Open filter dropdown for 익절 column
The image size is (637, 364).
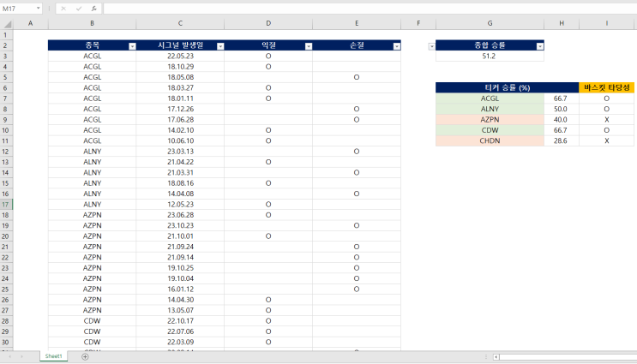click(309, 46)
